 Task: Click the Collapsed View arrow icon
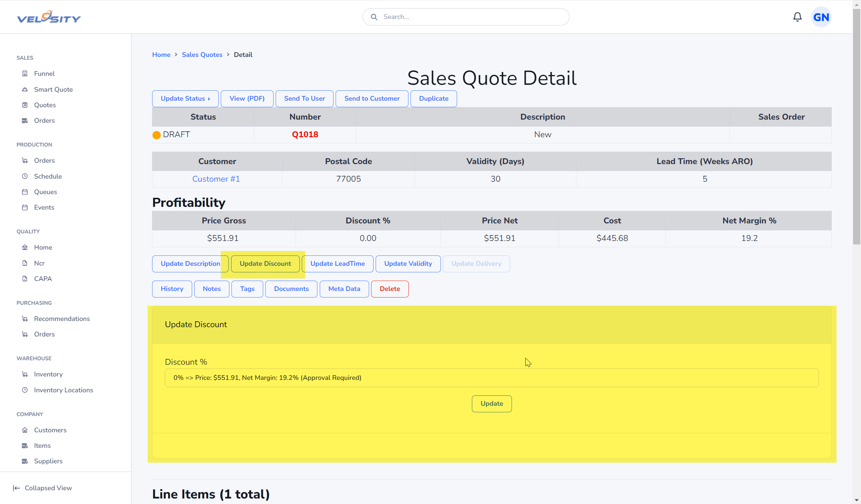[16, 488]
